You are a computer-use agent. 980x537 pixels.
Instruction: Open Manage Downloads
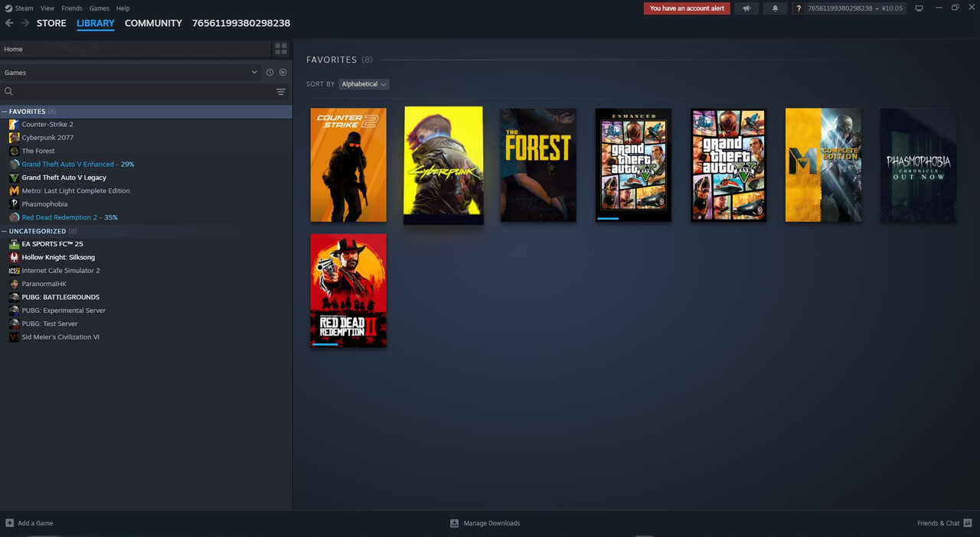(485, 523)
